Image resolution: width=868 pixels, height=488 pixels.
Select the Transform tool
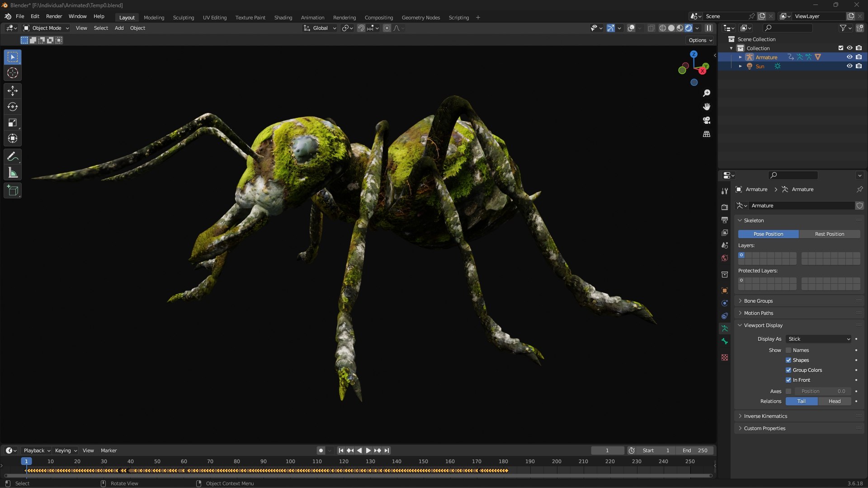13,138
